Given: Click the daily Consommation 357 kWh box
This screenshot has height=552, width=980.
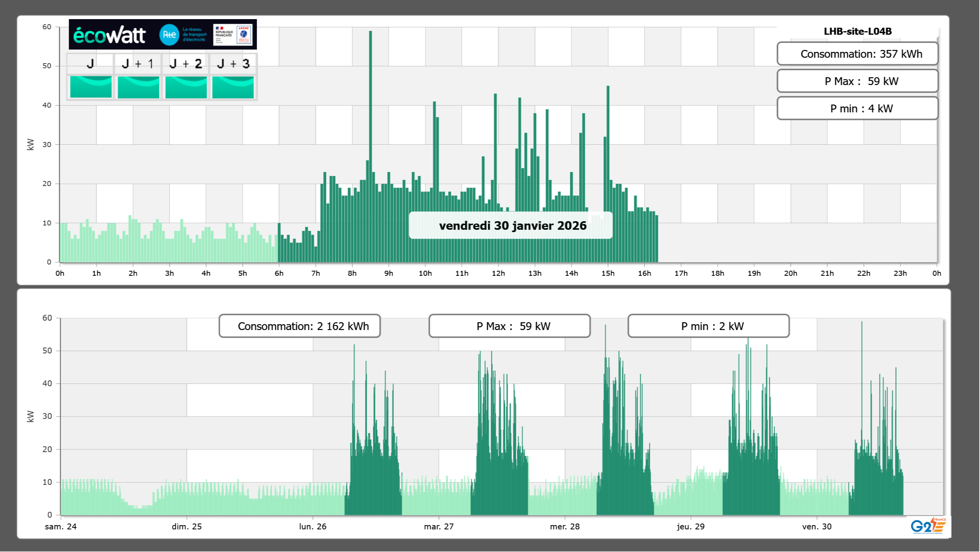Looking at the screenshot, I should pos(857,54).
